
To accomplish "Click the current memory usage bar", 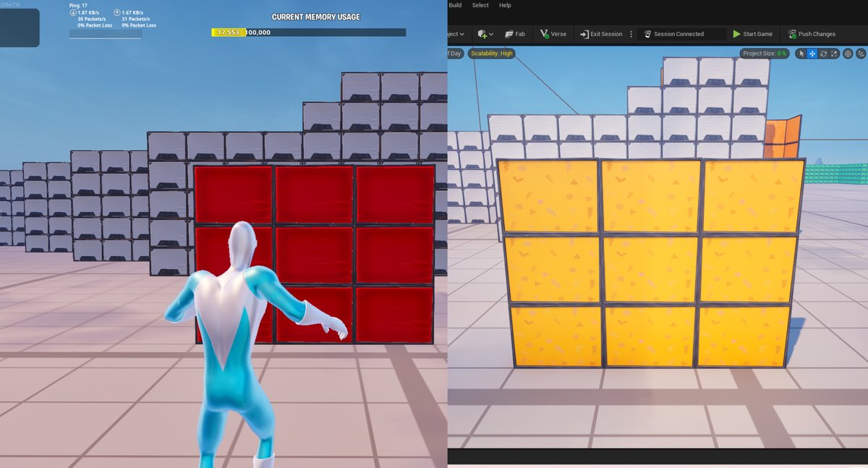I will pos(309,33).
